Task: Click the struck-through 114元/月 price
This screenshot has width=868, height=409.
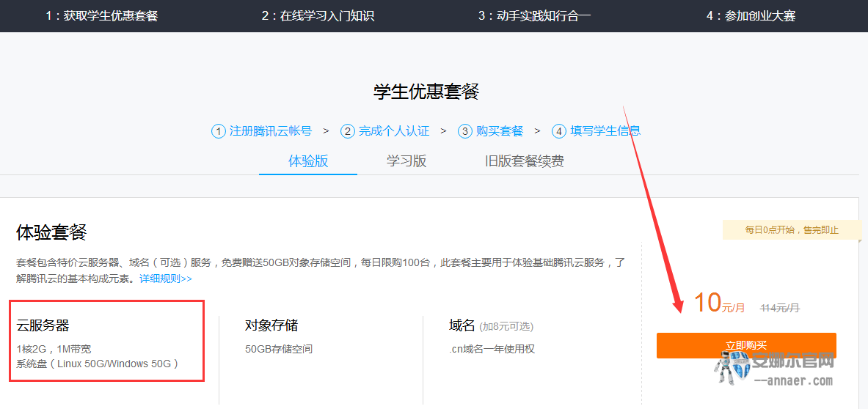Action: [x=780, y=307]
